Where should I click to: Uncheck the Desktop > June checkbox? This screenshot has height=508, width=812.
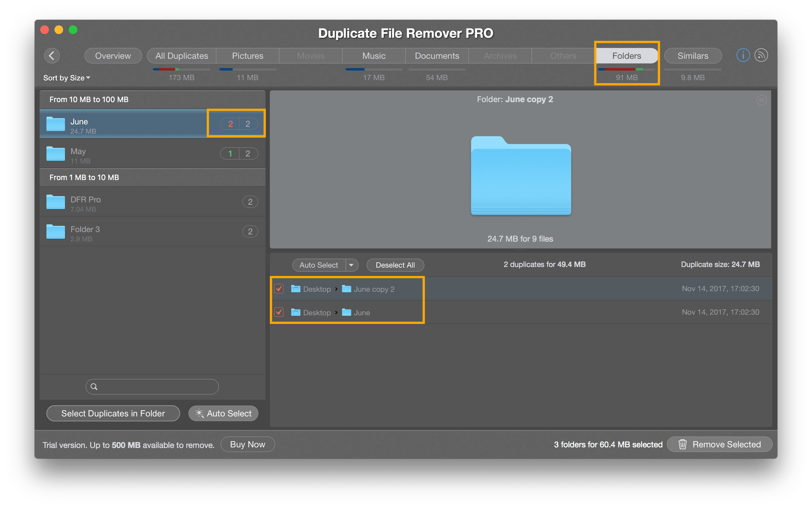pyautogui.click(x=279, y=312)
